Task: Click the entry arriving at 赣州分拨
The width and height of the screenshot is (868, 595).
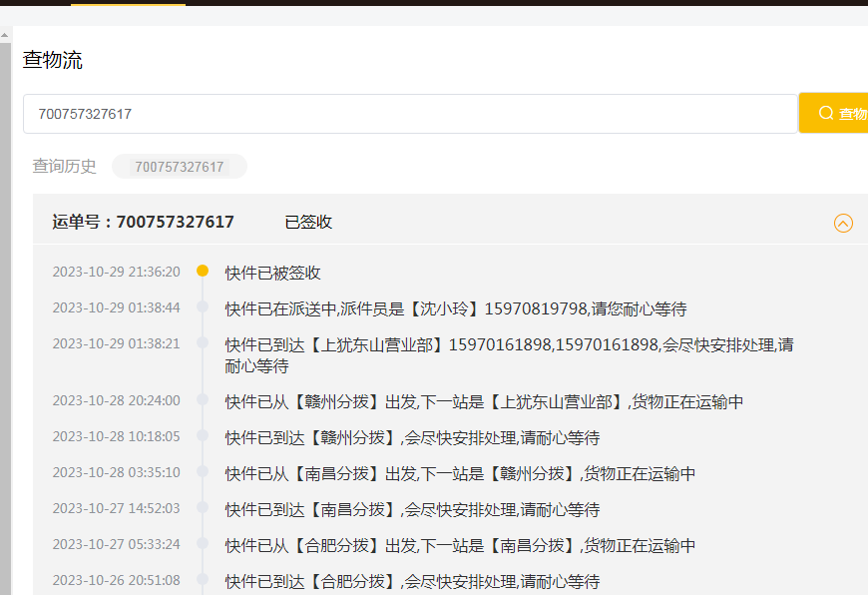Action: (x=412, y=437)
